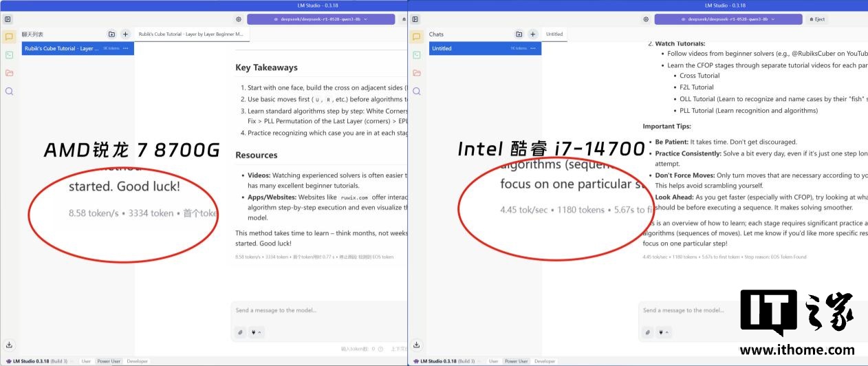868x366 pixels.
Task: Select Rubik's Cube Tutorial chat in chat list
Action: [62, 48]
